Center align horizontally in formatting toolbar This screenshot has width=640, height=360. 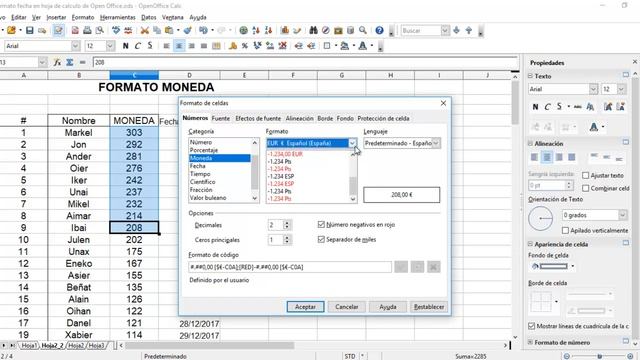tap(179, 46)
